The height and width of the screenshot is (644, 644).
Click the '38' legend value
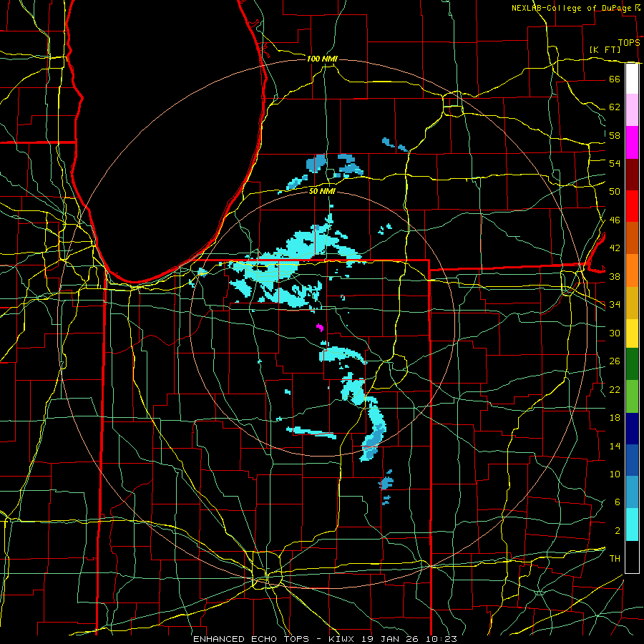point(615,276)
